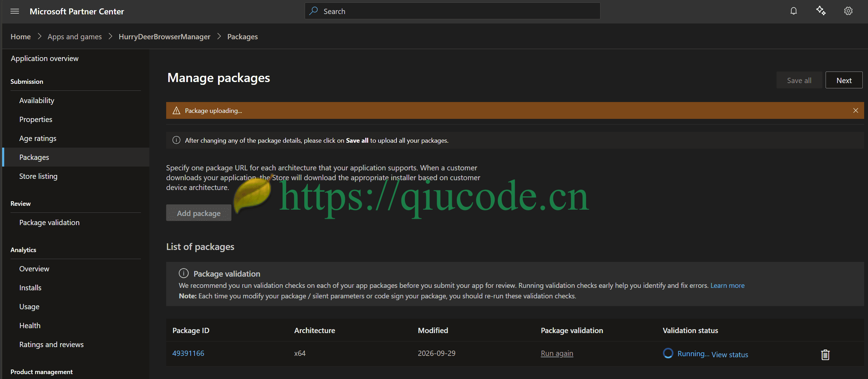
Task: Open the Learn more link
Action: tap(727, 285)
